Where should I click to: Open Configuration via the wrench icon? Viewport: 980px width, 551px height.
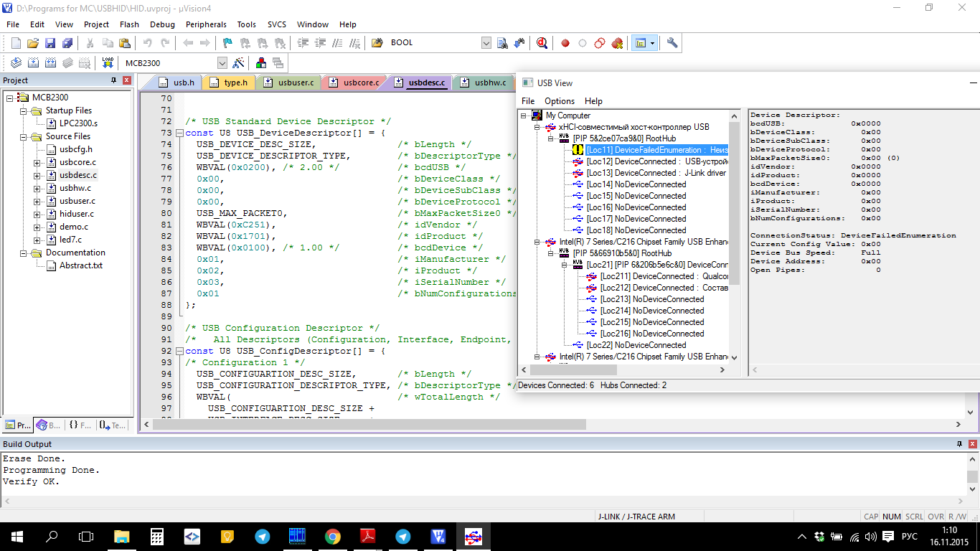click(672, 43)
